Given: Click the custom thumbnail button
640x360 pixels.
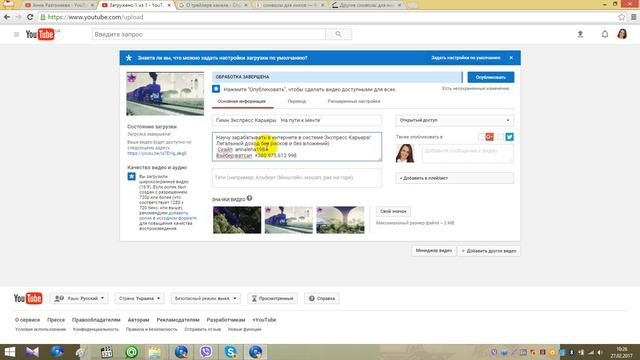Looking at the screenshot, I should [x=393, y=211].
